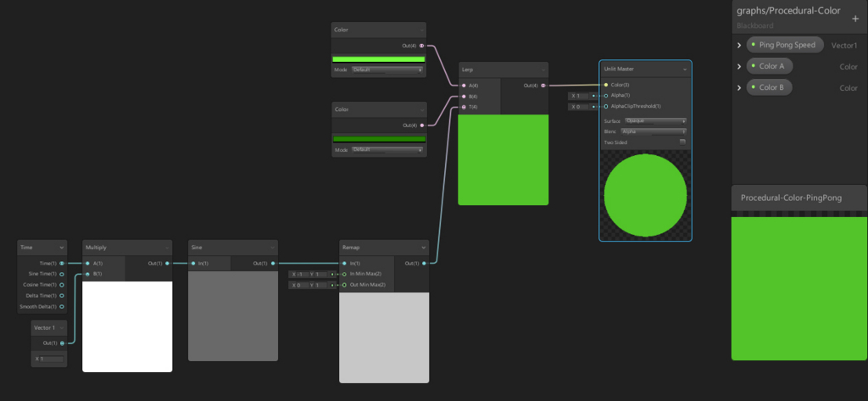
Task: Click the Lerp node Out(4) output port
Action: (x=543, y=86)
